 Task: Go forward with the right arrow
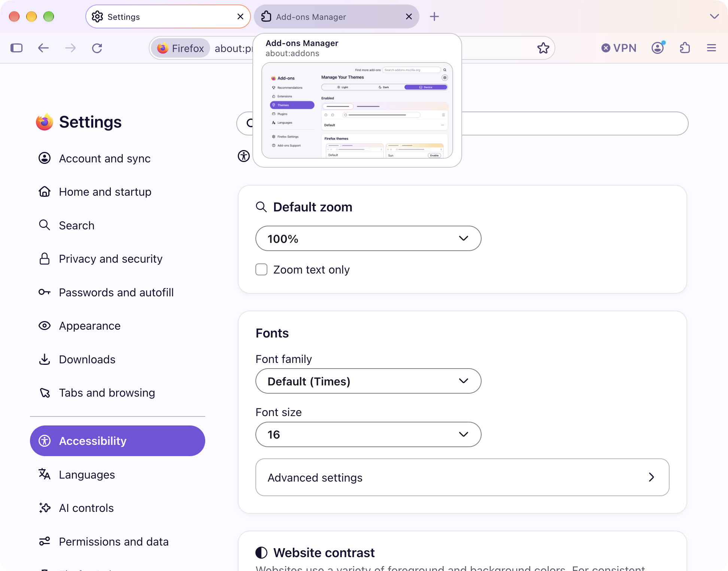coord(70,48)
